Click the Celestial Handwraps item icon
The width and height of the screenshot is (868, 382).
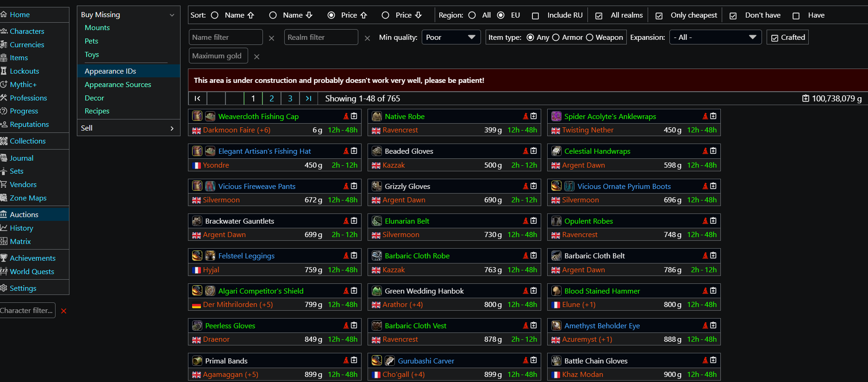coord(556,151)
